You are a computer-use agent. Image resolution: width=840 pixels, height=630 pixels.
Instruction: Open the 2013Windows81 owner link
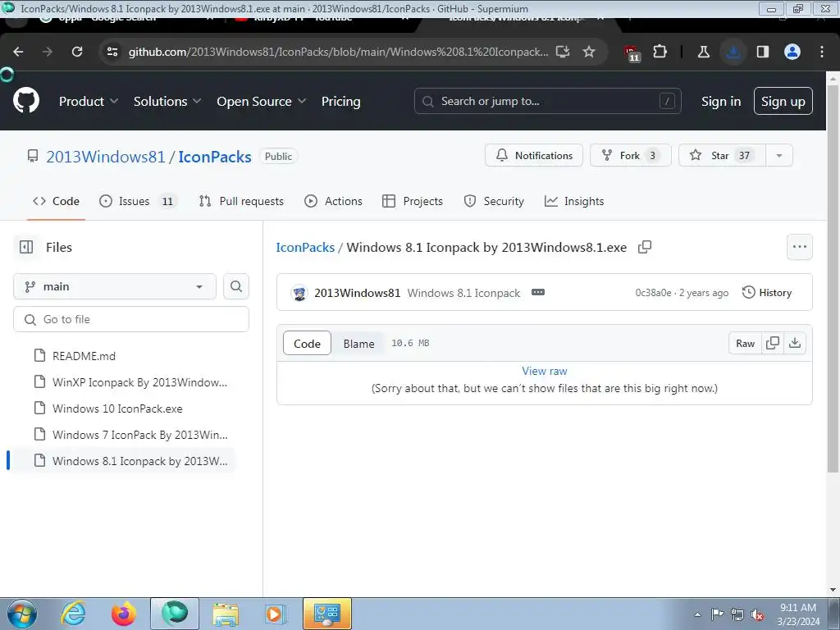106,157
